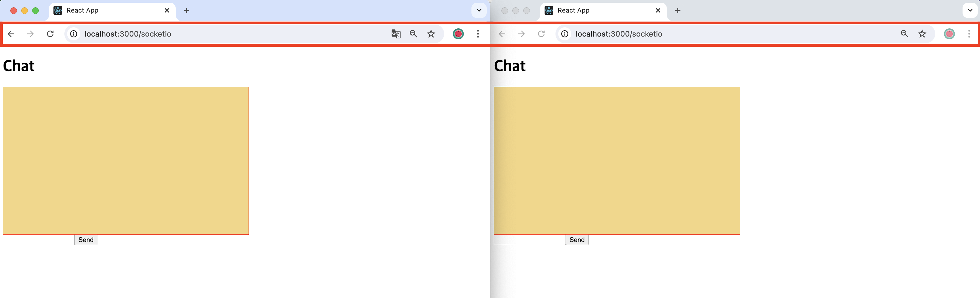Viewport: 980px width, 298px height.
Task: Reload the page in left browser window
Action: click(50, 34)
